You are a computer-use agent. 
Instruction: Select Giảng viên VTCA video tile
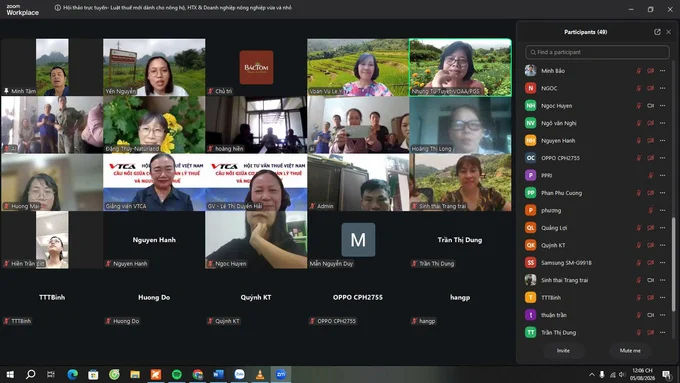(x=154, y=182)
